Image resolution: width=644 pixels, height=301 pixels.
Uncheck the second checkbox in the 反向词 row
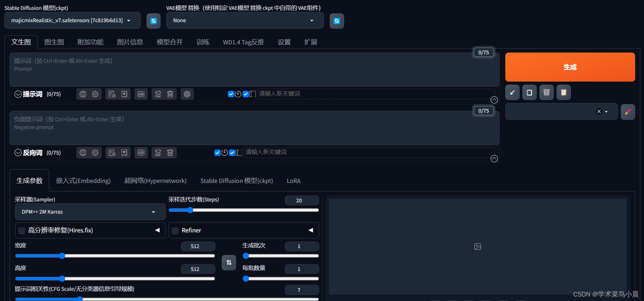click(232, 153)
